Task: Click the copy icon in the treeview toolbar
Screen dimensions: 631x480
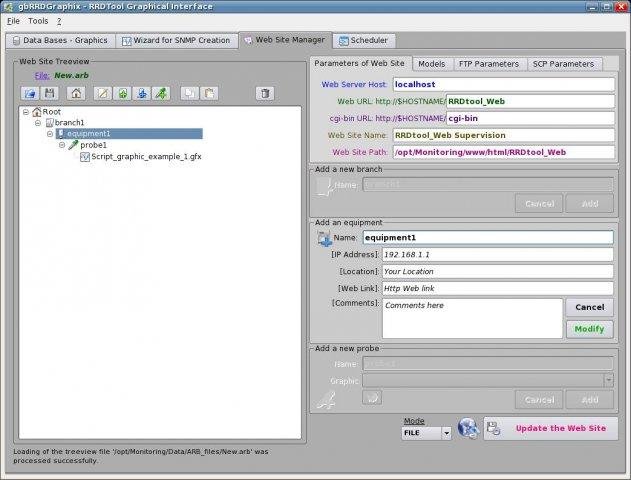Action: (x=190, y=93)
